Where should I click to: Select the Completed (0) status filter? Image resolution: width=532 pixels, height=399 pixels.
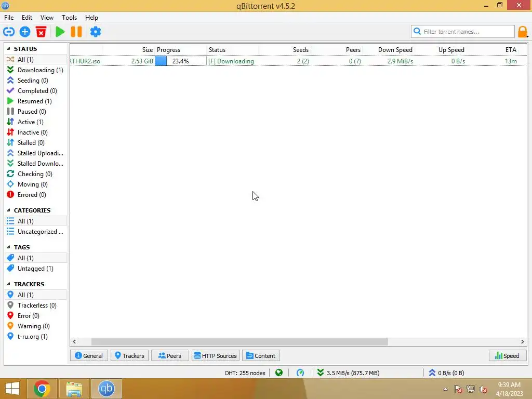coord(36,90)
